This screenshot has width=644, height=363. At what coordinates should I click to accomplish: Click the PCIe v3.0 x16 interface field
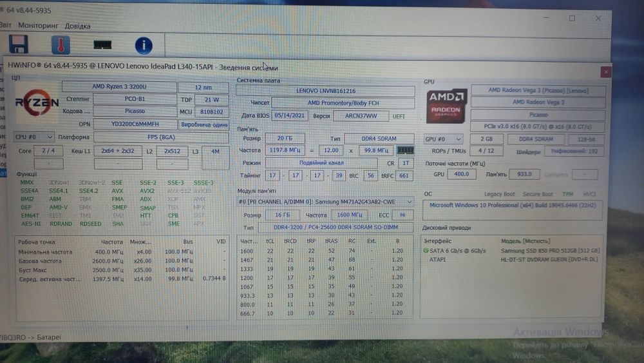[537, 126]
